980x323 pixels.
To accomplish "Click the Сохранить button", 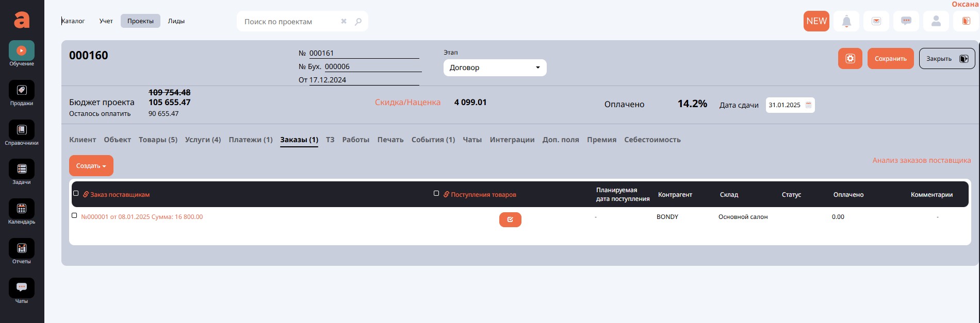I will (890, 59).
